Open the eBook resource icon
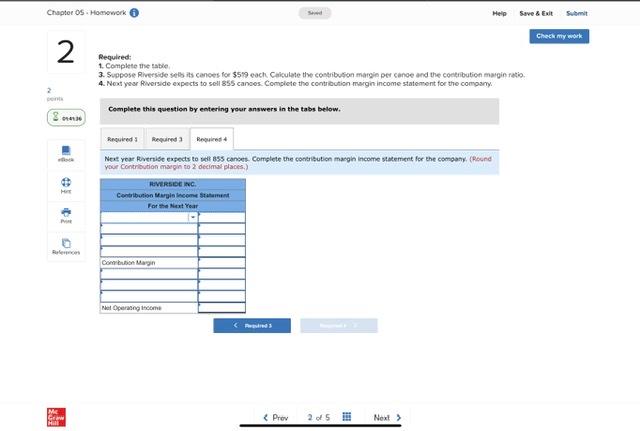This screenshot has height=431, width=640. pyautogui.click(x=66, y=150)
